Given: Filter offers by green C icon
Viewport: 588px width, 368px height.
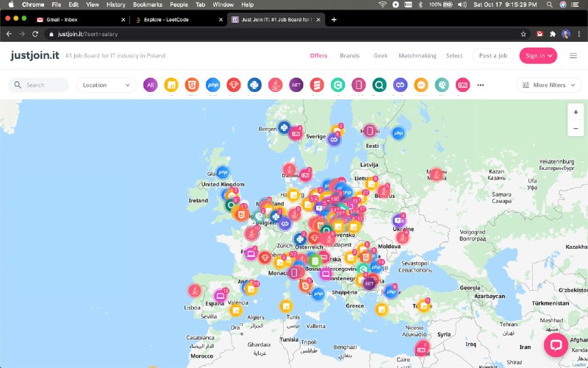Looking at the screenshot, I should pyautogui.click(x=337, y=85).
